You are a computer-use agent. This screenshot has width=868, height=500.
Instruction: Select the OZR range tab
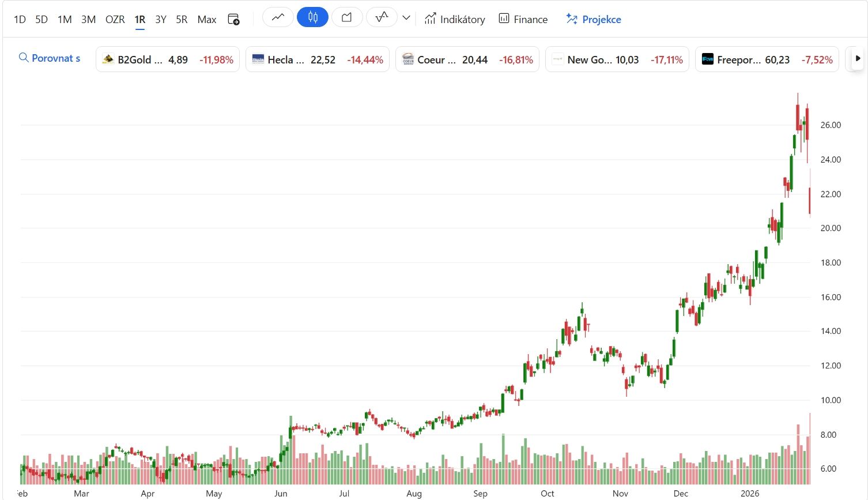[x=115, y=19]
